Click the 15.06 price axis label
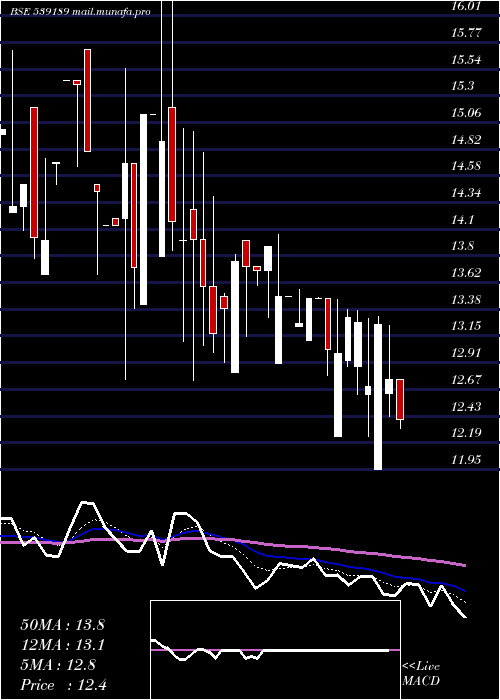Screen dimensions: 500x700 tap(466, 112)
